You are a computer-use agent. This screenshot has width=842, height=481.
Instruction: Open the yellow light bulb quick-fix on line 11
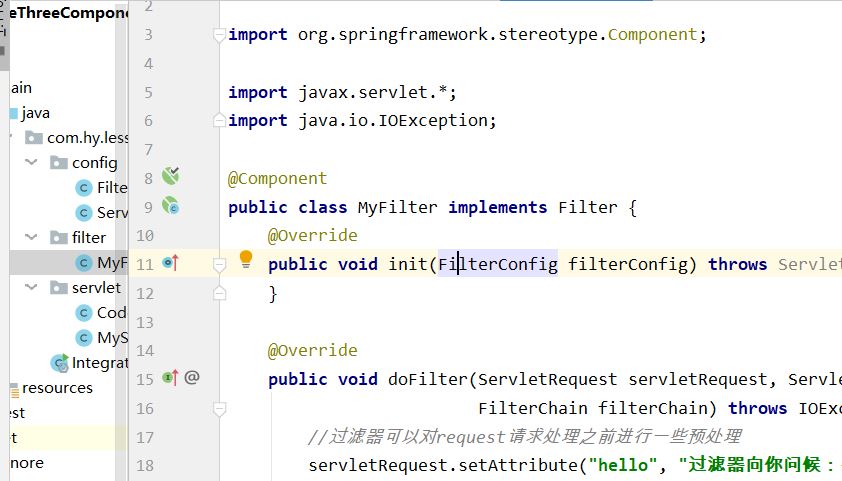tap(246, 259)
